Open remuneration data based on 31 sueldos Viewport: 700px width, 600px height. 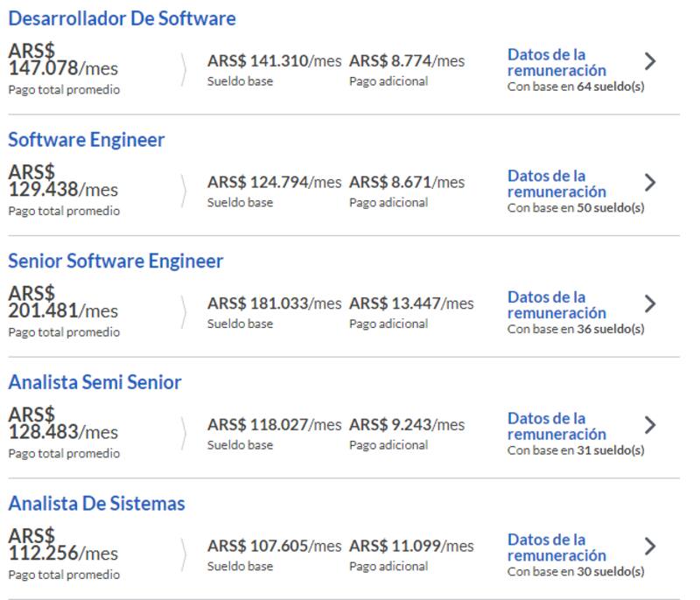point(556,427)
